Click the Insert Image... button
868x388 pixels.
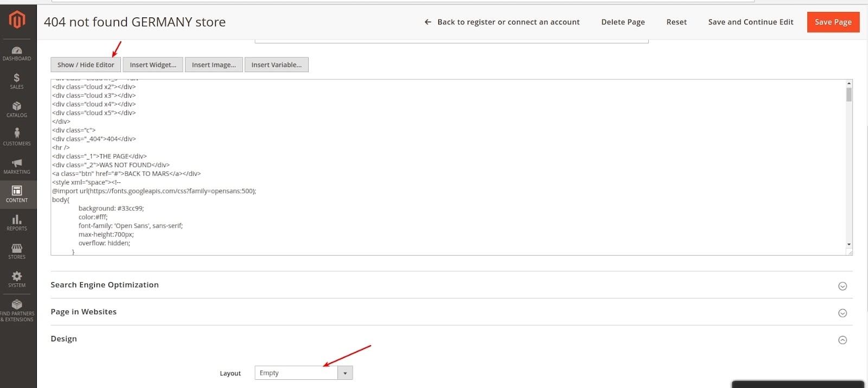214,65
